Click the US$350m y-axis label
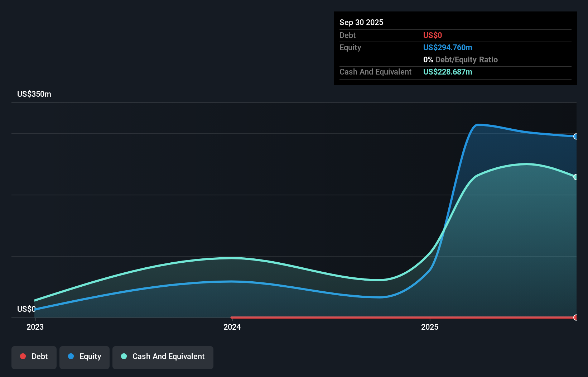588x377 pixels. pos(34,94)
